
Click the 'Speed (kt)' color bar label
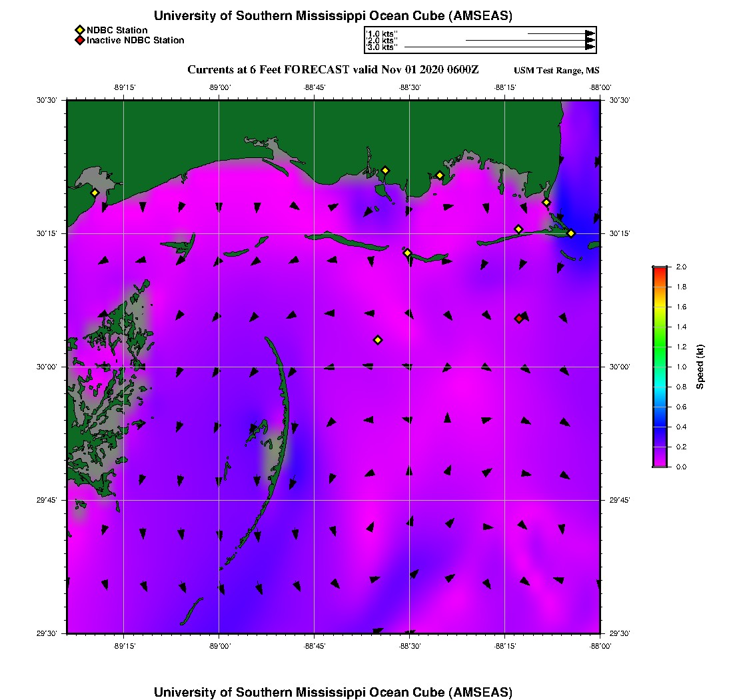click(700, 367)
